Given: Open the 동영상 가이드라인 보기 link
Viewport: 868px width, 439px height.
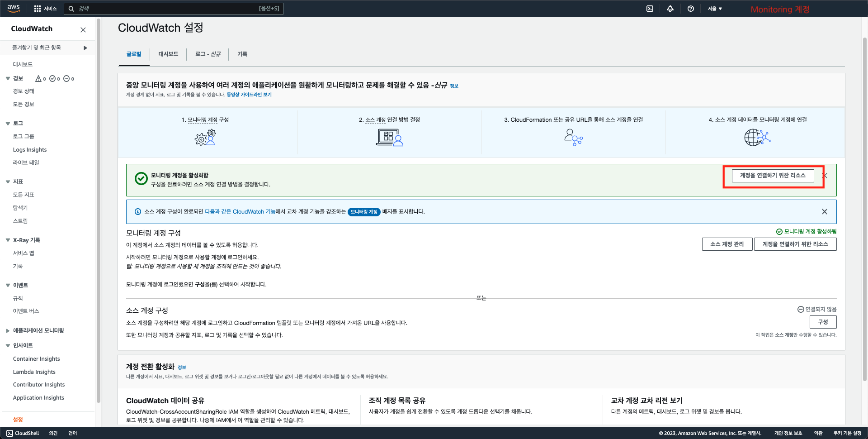Looking at the screenshot, I should click(248, 95).
